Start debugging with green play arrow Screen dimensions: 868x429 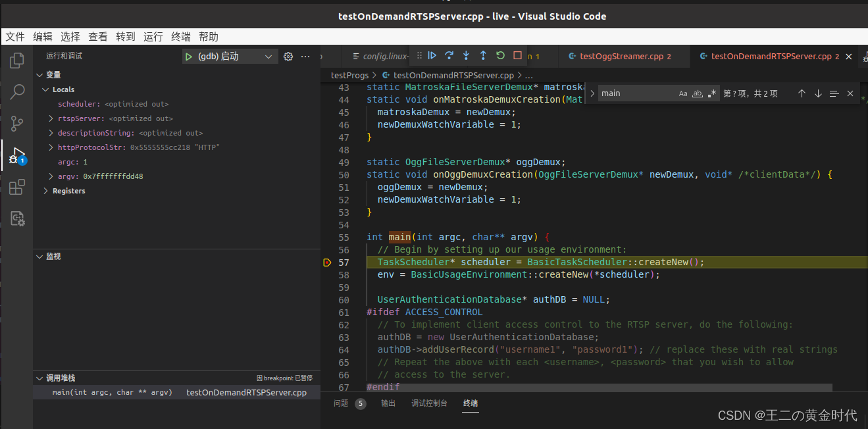pyautogui.click(x=189, y=57)
